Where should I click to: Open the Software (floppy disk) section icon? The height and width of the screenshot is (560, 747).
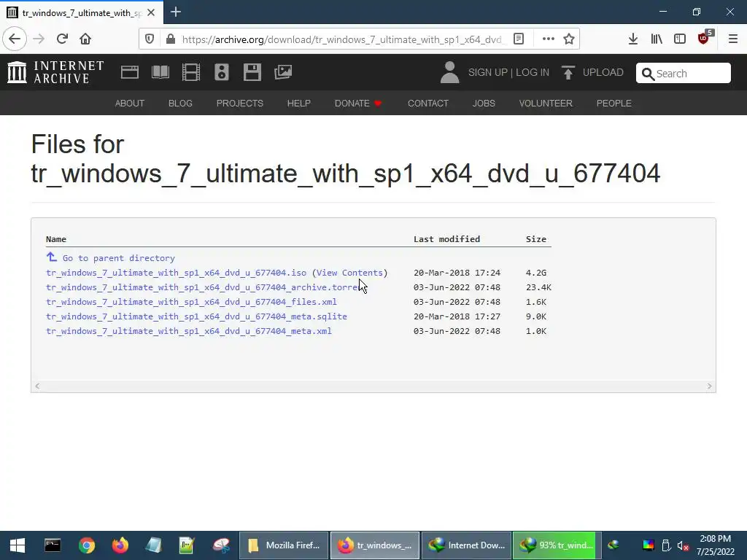tap(252, 72)
